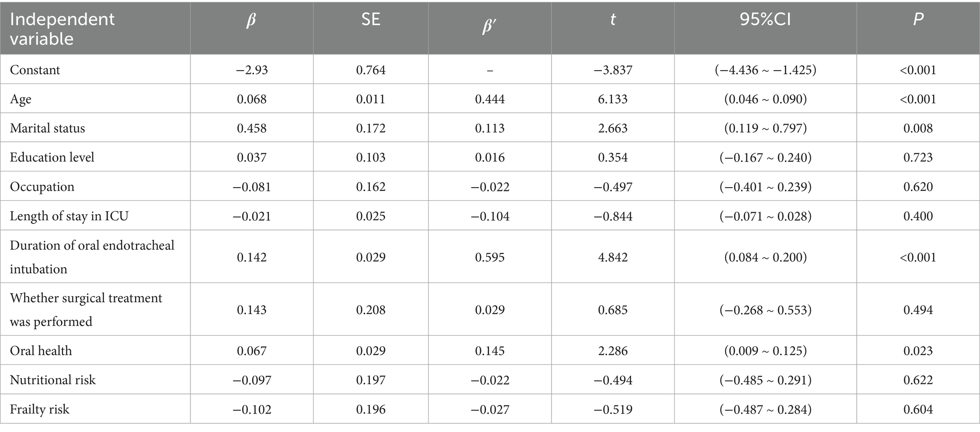Click the "Oral health" row label

[41, 351]
